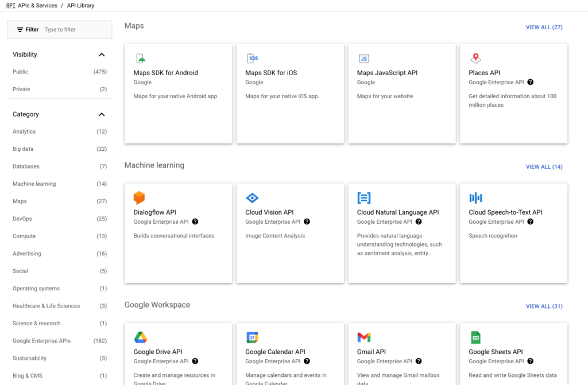Click the orange Dialogflow API icon
588x385 pixels.
tap(139, 197)
